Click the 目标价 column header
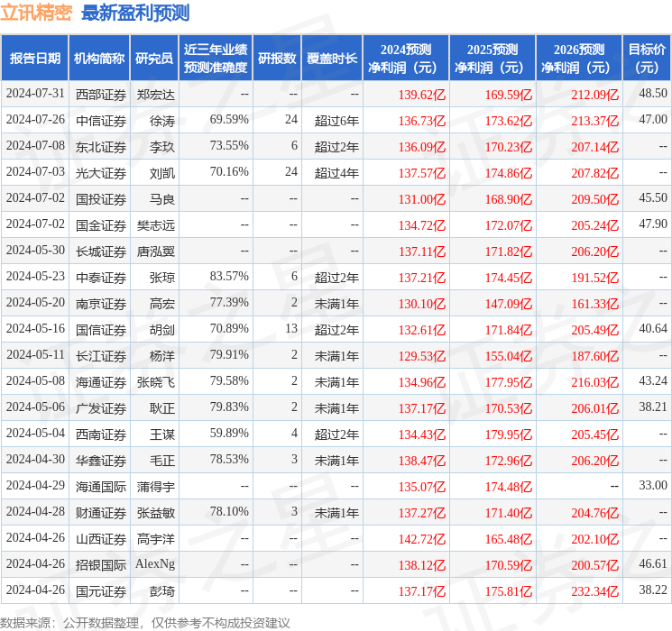 pos(646,58)
